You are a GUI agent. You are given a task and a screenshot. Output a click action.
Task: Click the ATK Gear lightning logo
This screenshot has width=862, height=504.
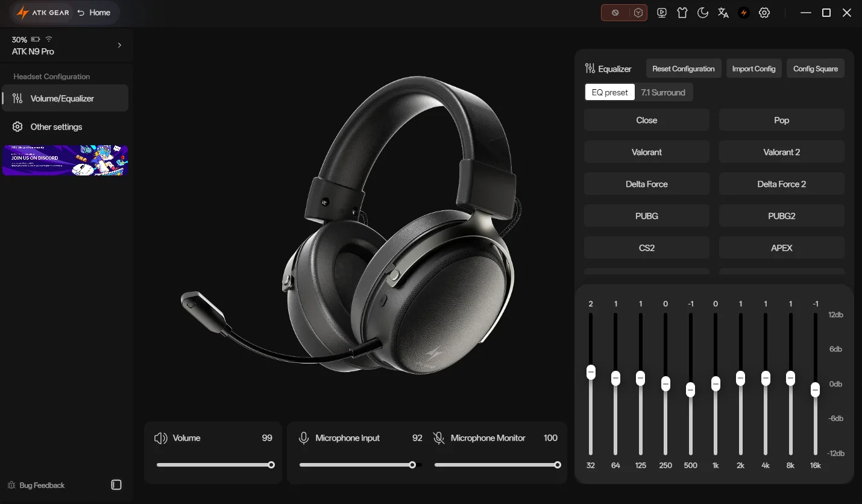click(x=23, y=13)
